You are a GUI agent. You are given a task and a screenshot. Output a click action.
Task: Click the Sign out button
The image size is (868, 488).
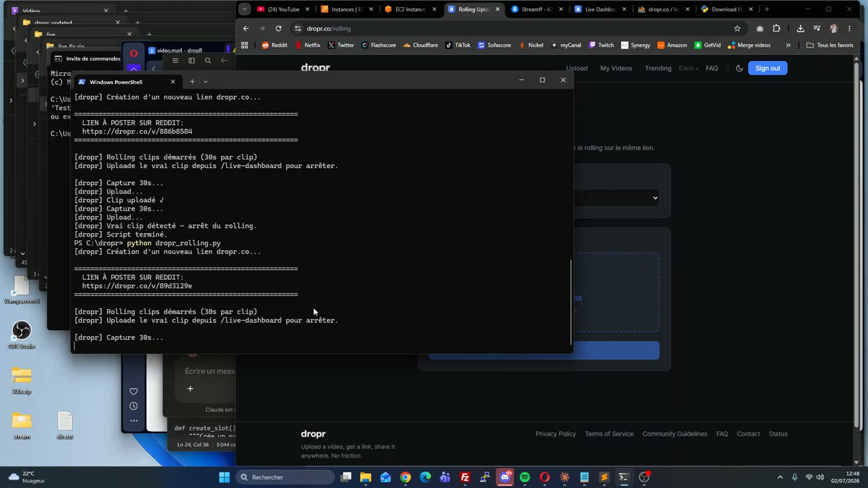pyautogui.click(x=768, y=68)
